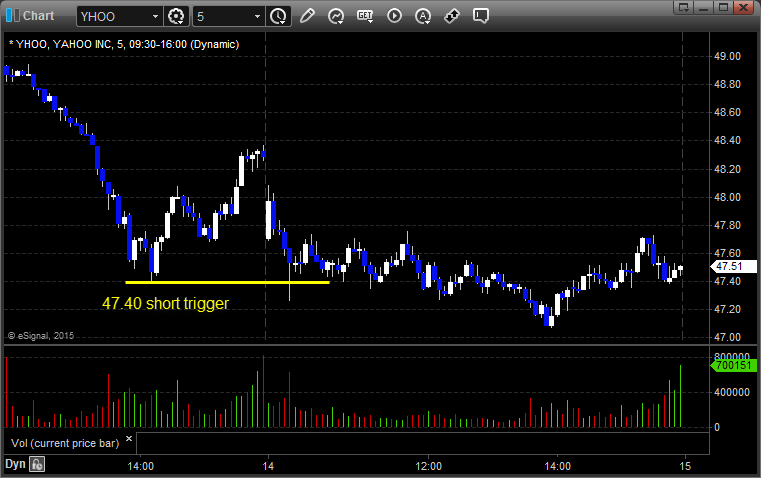The width and height of the screenshot is (761, 478).
Task: Minimize the chart window
Action: [x=704, y=7]
